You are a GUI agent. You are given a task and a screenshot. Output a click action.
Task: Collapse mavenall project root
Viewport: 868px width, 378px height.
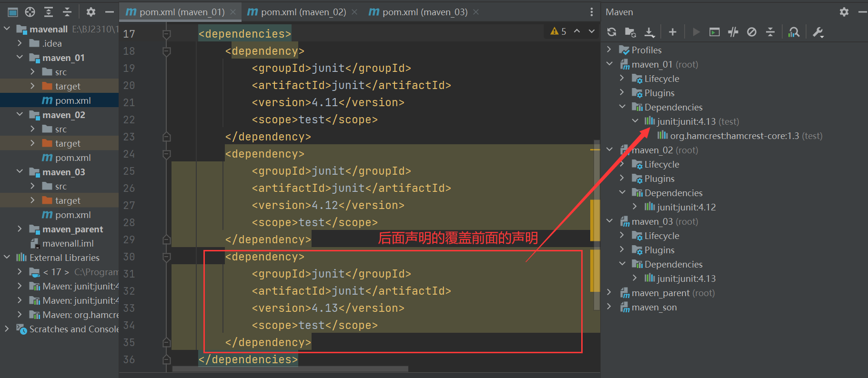coord(7,29)
